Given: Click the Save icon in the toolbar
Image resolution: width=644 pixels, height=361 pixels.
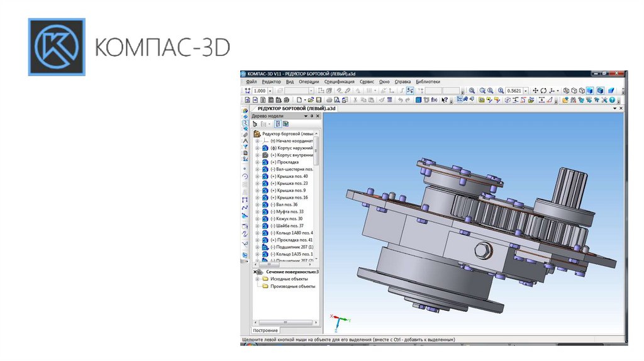Looking at the screenshot, I should pos(319,100).
